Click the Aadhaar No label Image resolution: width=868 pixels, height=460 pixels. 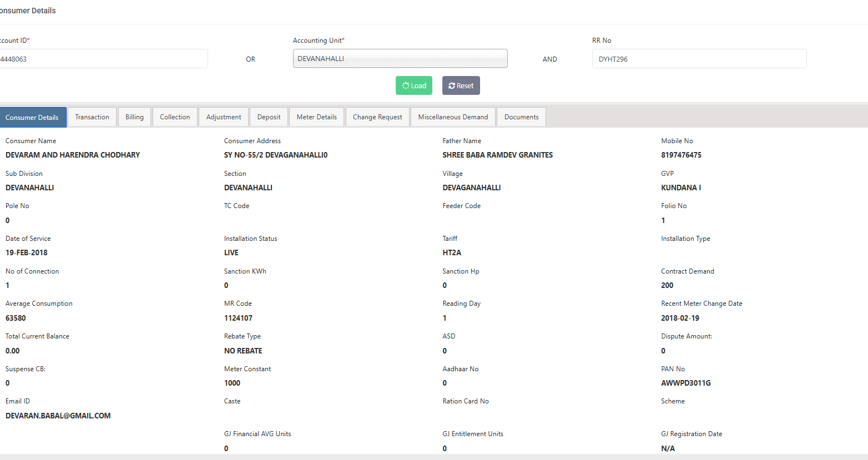[x=461, y=369]
